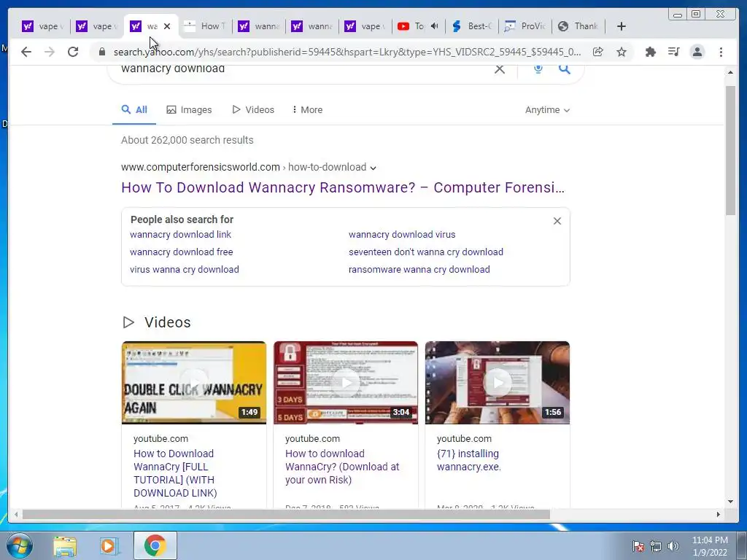This screenshot has height=560, width=747.
Task: Click 'wannacry download virus' suggestion
Action: click(402, 234)
